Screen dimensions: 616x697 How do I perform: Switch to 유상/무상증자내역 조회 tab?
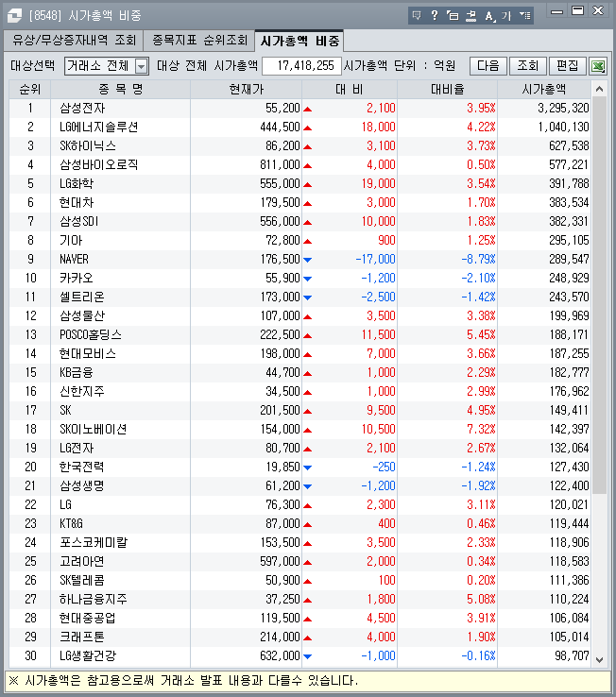[x=74, y=41]
